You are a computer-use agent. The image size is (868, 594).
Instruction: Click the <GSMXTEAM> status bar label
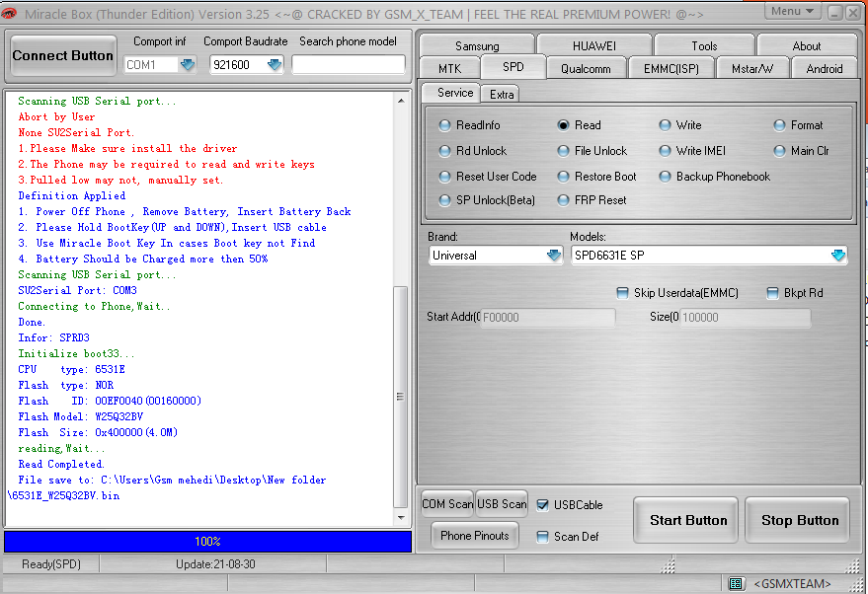(792, 584)
